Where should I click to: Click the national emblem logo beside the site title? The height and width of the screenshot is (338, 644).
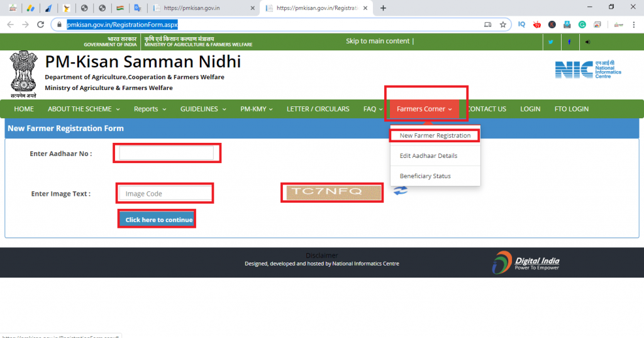pos(23,74)
